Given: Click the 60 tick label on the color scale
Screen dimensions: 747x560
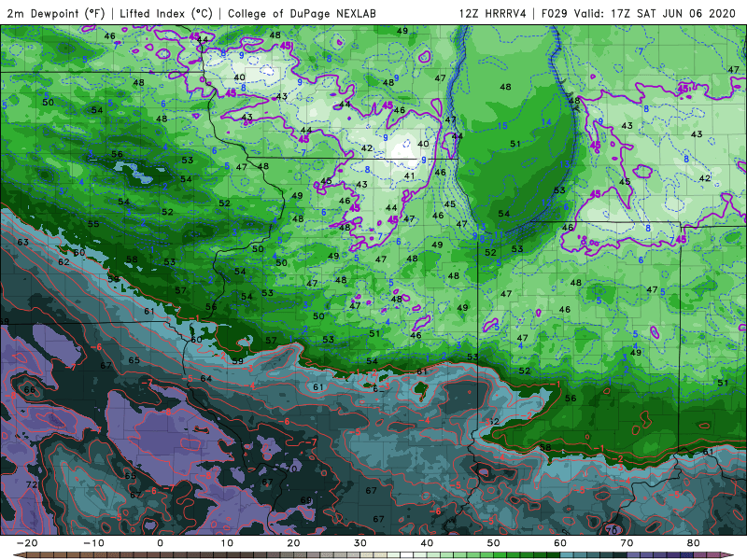Looking at the screenshot, I should coord(560,543).
